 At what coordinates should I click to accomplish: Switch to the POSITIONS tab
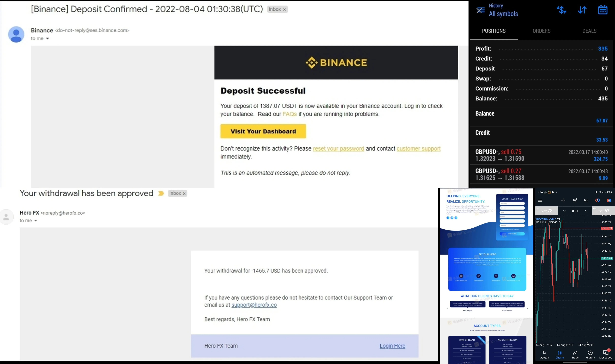(x=494, y=31)
